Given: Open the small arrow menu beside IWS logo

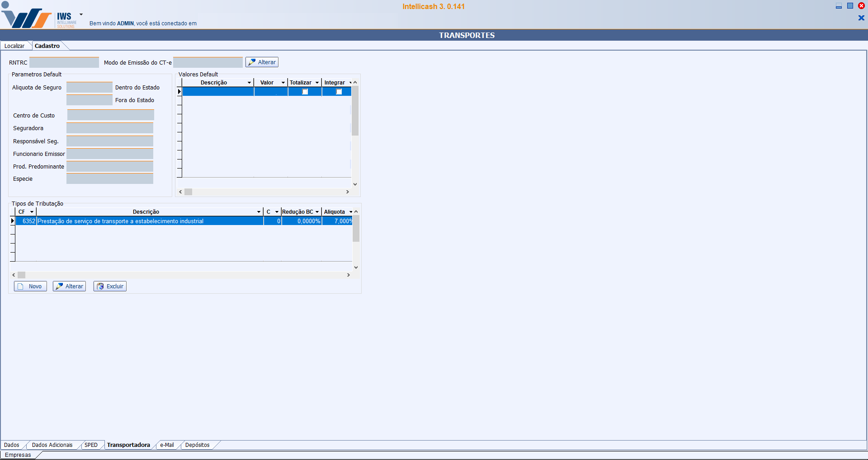Looking at the screenshot, I should [x=81, y=14].
